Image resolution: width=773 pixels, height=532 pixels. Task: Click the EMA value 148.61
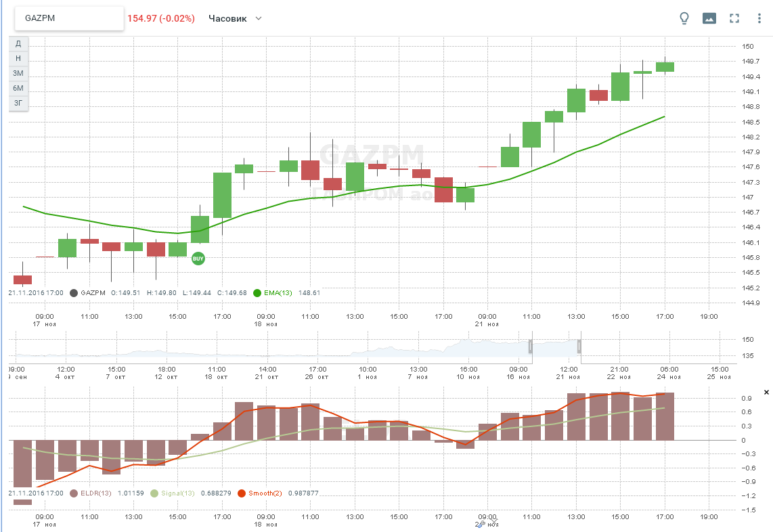coord(309,293)
